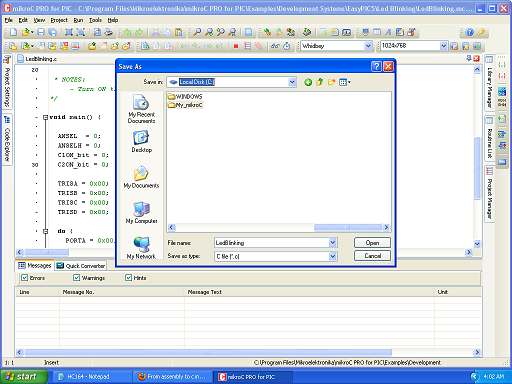Expand the Save in location dropdown
Viewport: 512px width, 384px height.
pyautogui.click(x=292, y=82)
